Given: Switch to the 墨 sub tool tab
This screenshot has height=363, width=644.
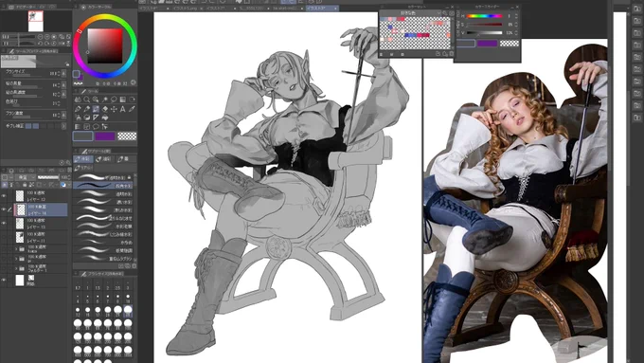Looking at the screenshot, I should click(125, 159).
